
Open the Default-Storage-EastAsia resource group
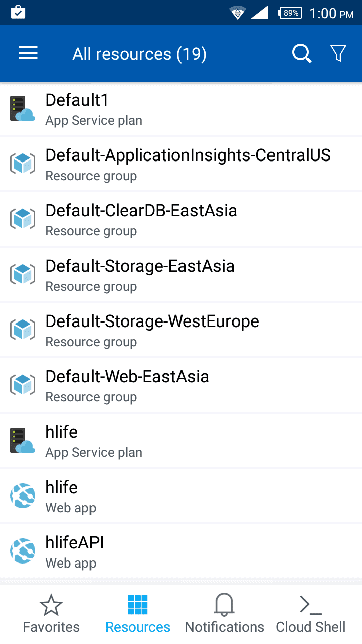(x=140, y=275)
